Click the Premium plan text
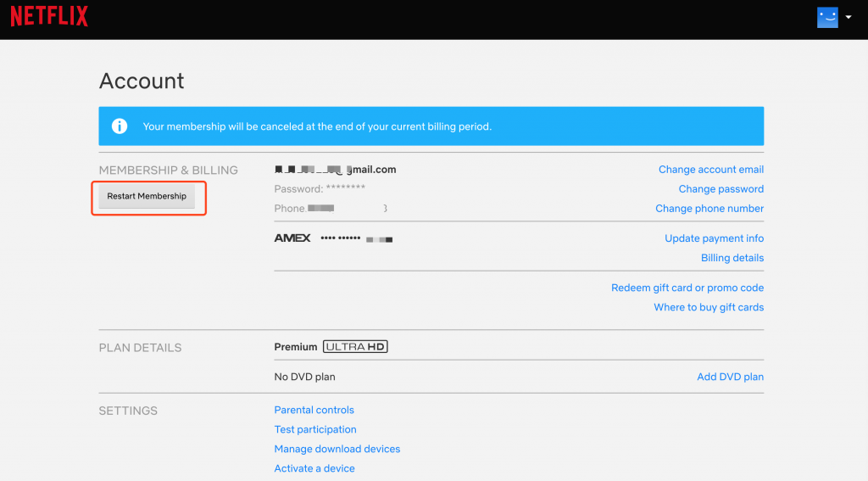 tap(296, 347)
